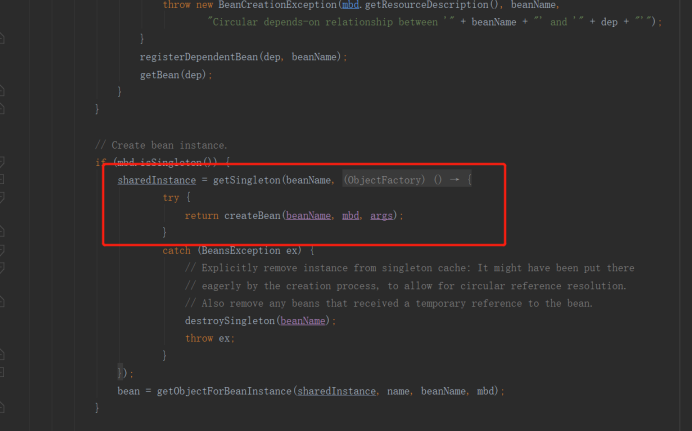Click the 'getSingleton' method name

(x=247, y=180)
